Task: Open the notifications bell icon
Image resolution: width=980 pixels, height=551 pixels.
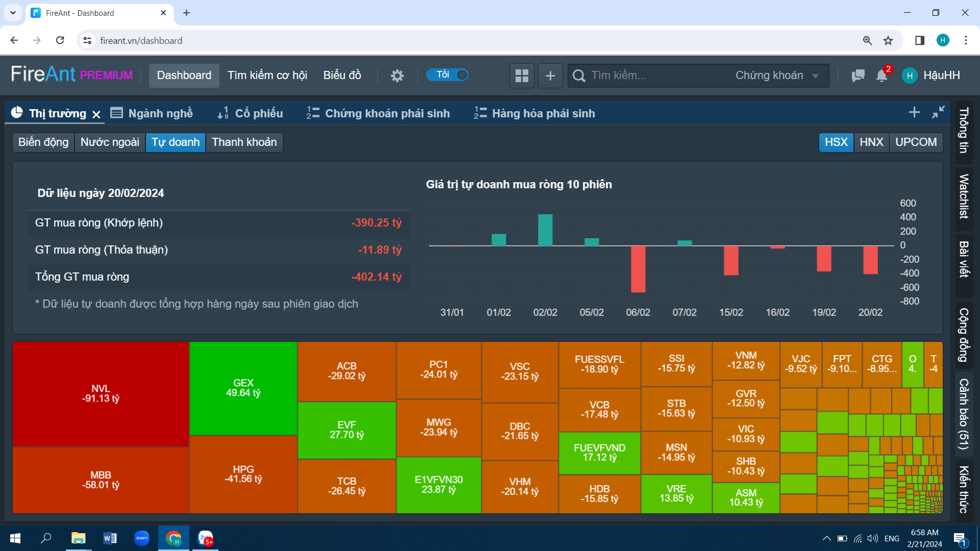Action: click(881, 76)
